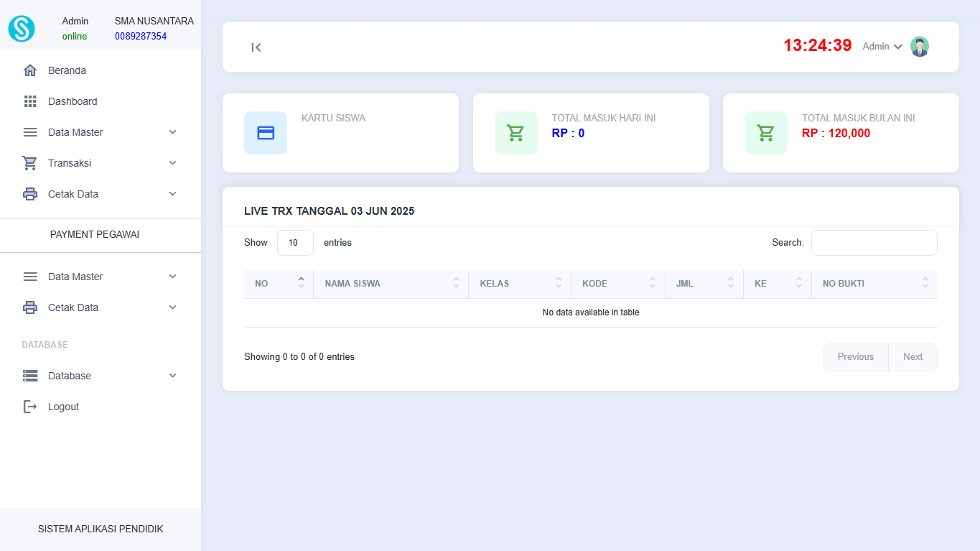This screenshot has width=980, height=551.
Task: Click the sidebar collapse arrow icon
Action: click(x=256, y=47)
